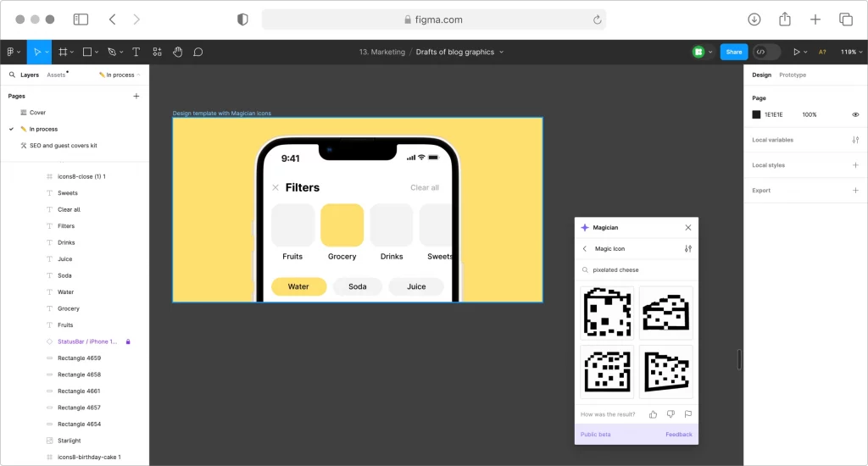Viewport: 868px width, 466px height.
Task: Add a local style with plus
Action: (856, 165)
